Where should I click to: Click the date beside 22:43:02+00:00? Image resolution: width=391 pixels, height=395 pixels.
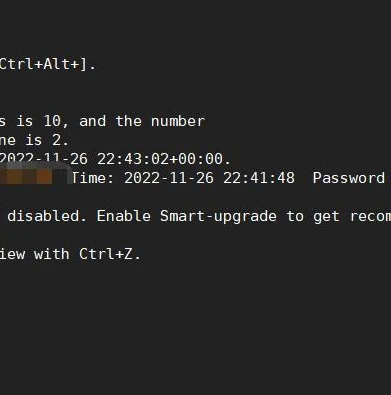point(44,159)
